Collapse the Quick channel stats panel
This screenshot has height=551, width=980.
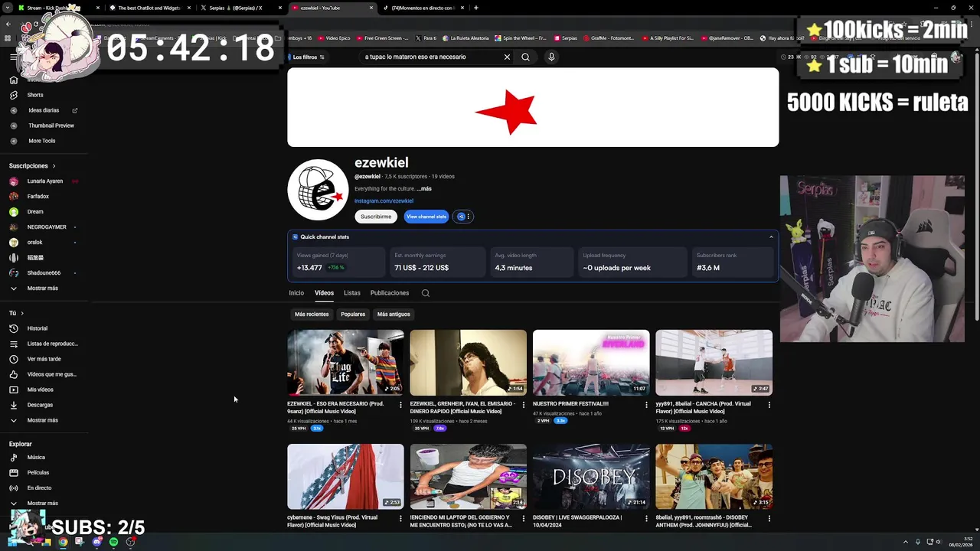click(771, 237)
